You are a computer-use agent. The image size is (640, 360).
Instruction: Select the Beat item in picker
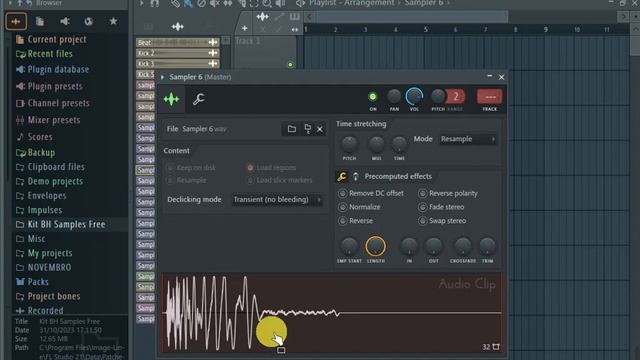point(178,42)
